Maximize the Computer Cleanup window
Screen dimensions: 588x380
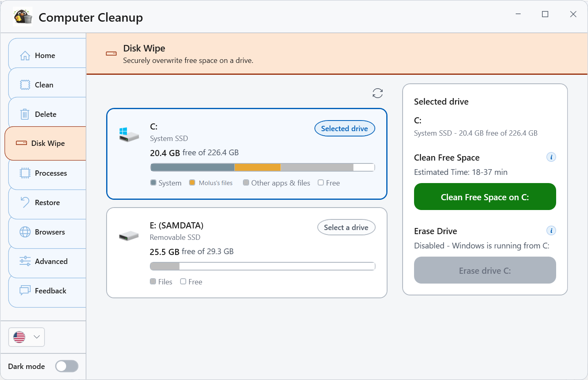(545, 14)
